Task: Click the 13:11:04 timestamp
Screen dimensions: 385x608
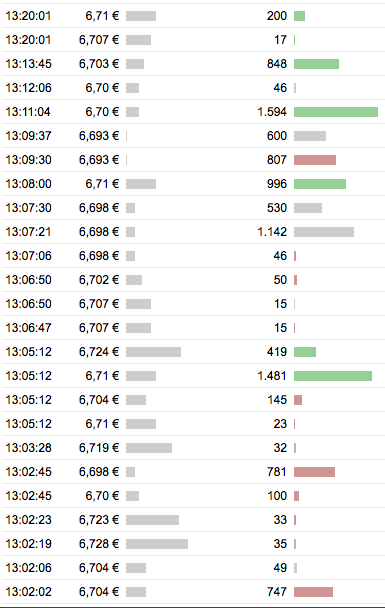Action: coord(28,112)
